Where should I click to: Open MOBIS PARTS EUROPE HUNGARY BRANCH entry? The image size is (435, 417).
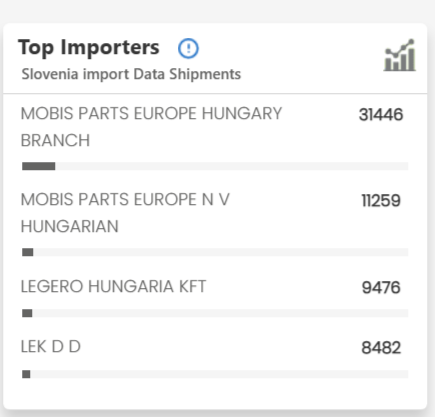point(151,127)
